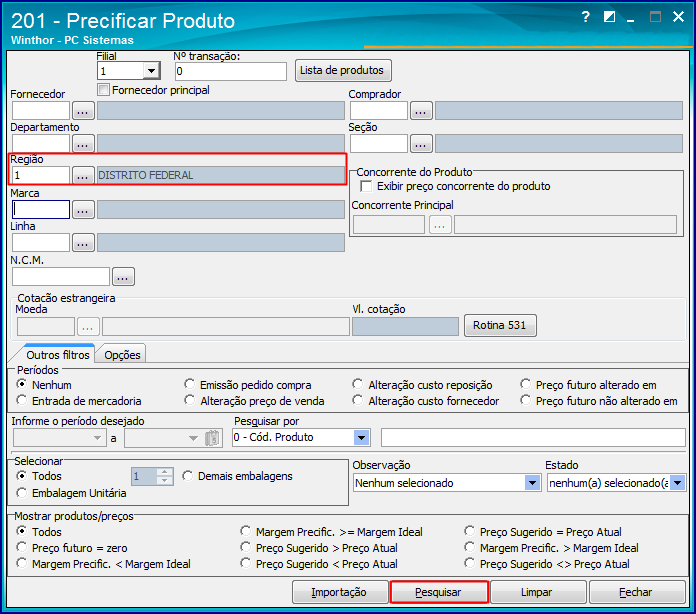Choose Preço Sugerido <> Preço Atual
The height and width of the screenshot is (614, 696).
pyautogui.click(x=470, y=563)
